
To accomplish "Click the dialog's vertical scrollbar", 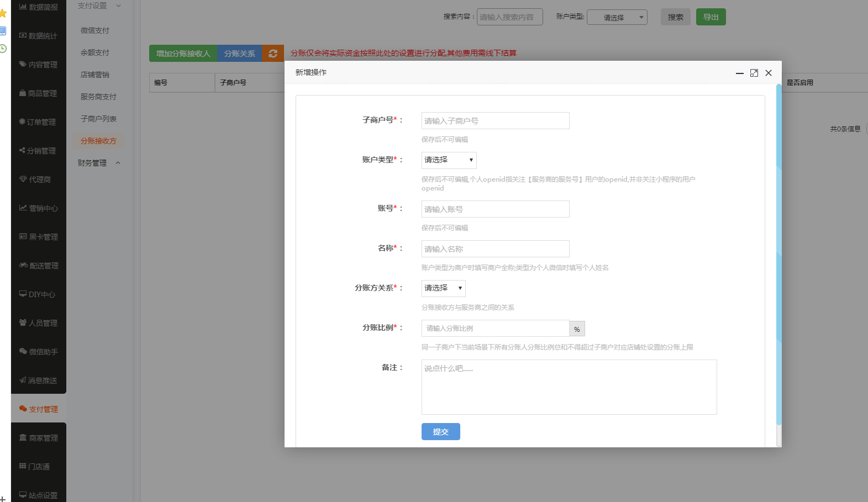I will [x=778, y=254].
